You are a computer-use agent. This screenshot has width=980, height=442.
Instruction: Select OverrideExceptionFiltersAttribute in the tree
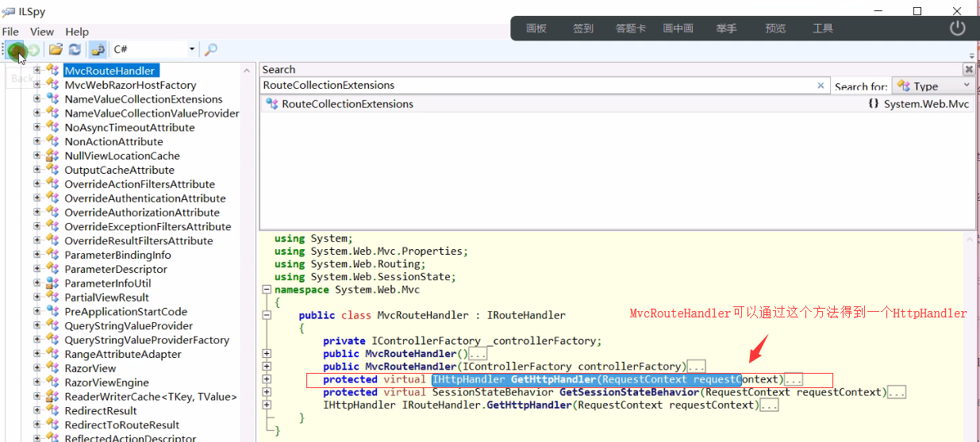[148, 227]
